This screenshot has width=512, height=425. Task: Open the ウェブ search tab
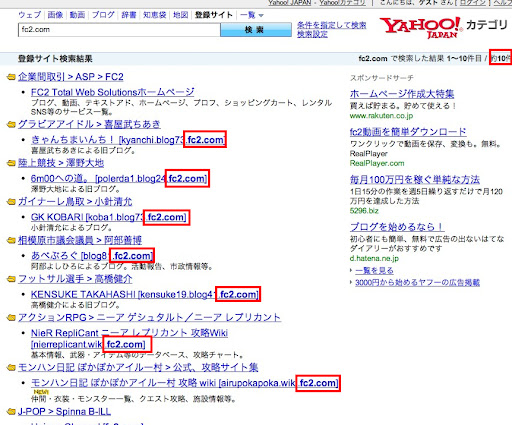[30, 15]
